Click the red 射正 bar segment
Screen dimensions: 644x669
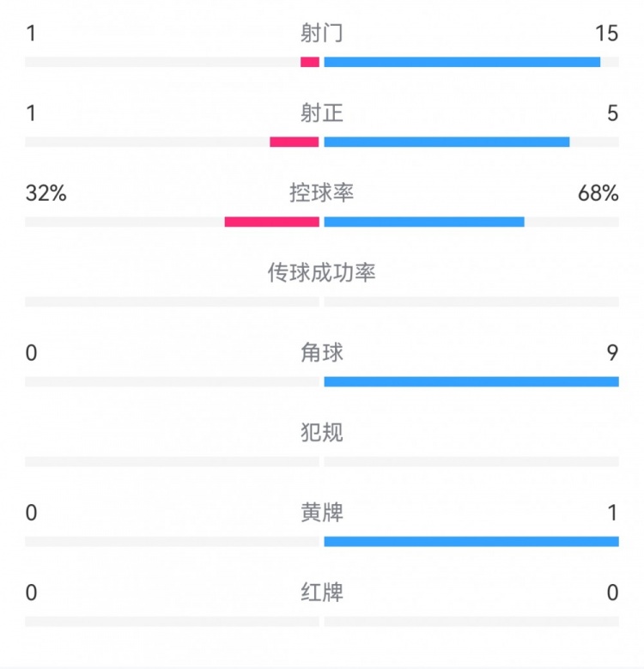pos(295,142)
